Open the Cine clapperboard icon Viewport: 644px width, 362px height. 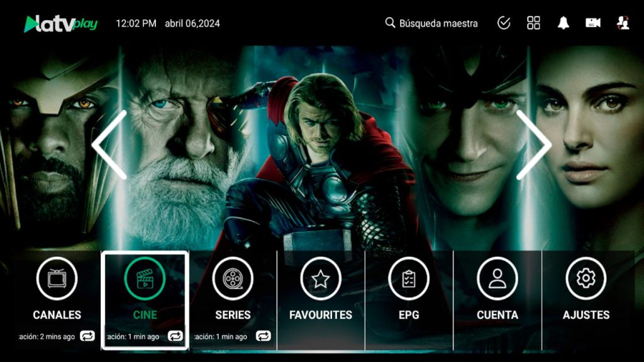point(145,278)
